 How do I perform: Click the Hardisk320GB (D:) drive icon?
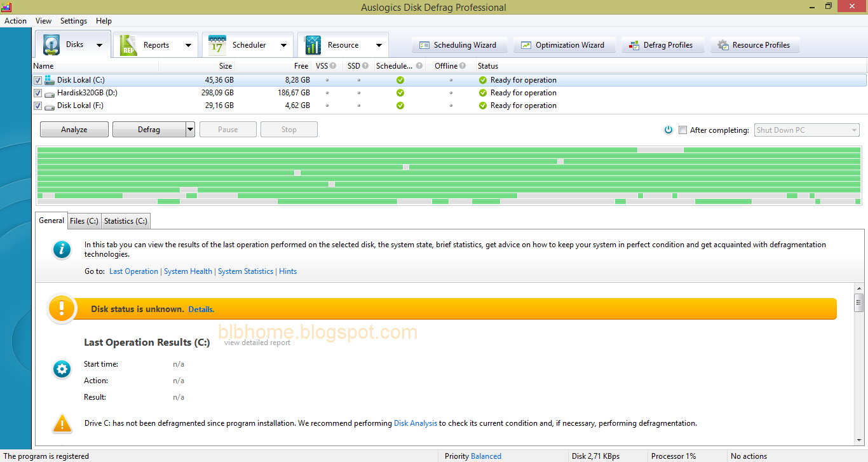point(50,93)
